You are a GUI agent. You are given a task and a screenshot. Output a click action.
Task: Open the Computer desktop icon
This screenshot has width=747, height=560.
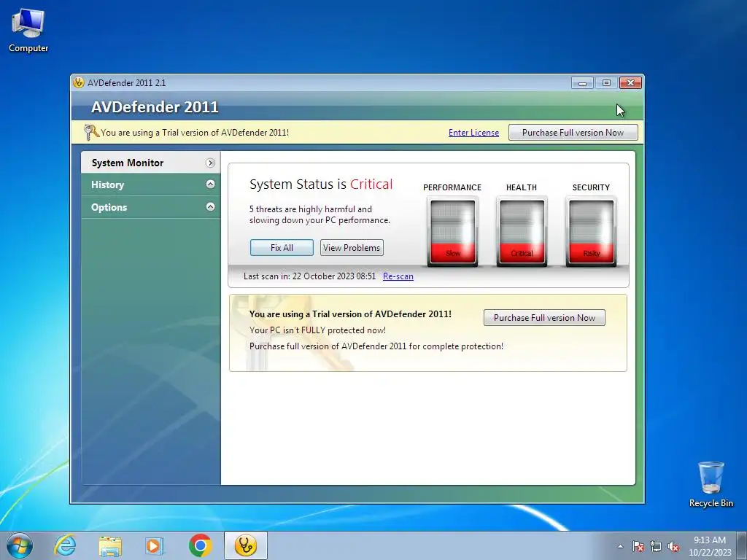pyautogui.click(x=28, y=31)
